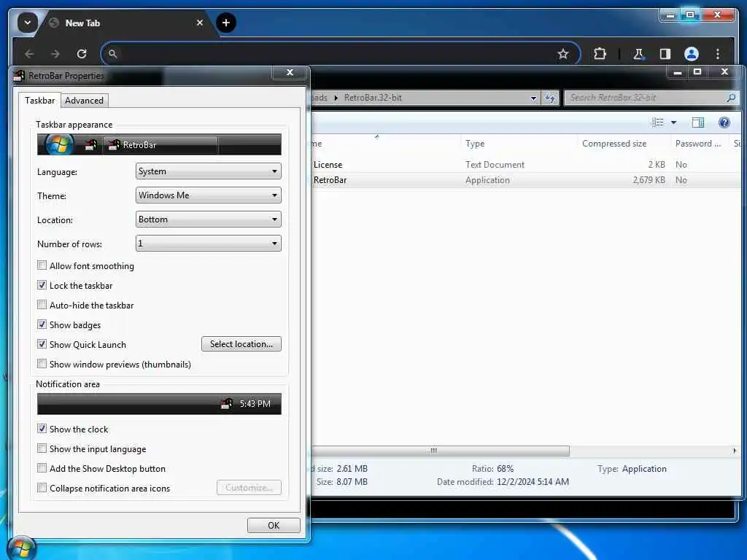747x560 pixels.
Task: Open the Number of rows dropdown
Action: (208, 244)
